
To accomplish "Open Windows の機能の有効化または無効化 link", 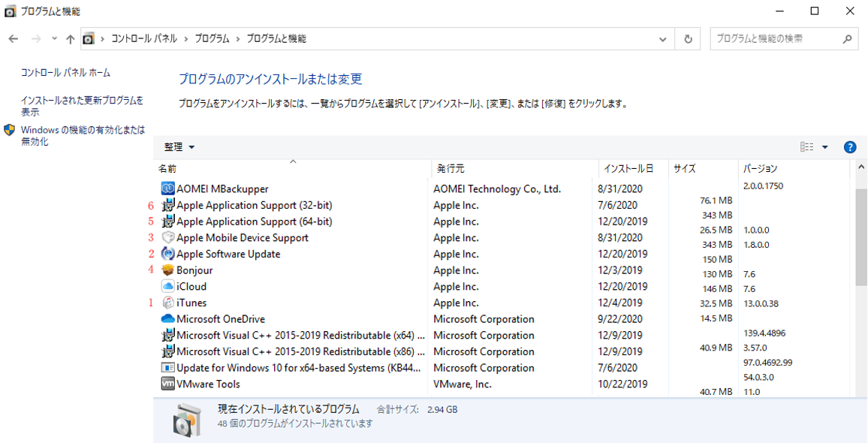I will tap(83, 135).
